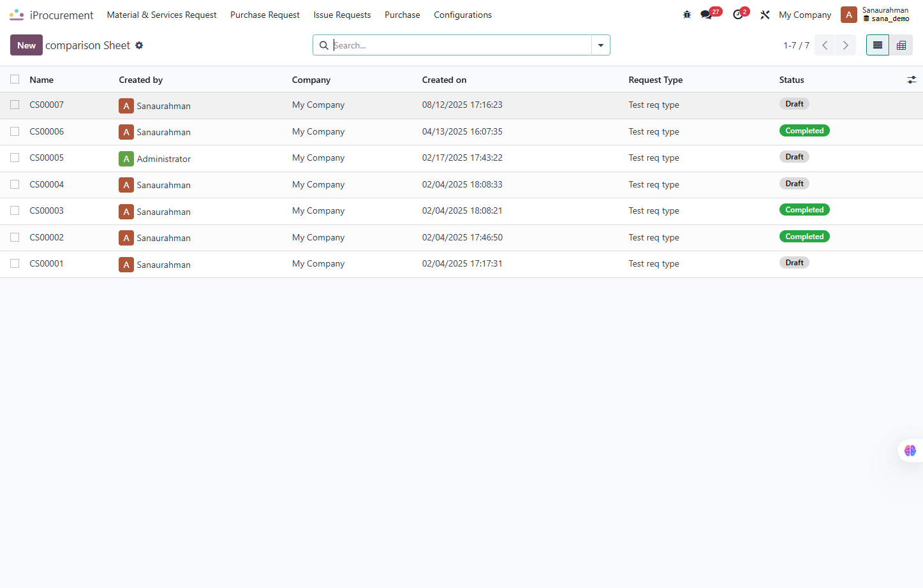Select the CS00001 row checkbox

coord(15,263)
